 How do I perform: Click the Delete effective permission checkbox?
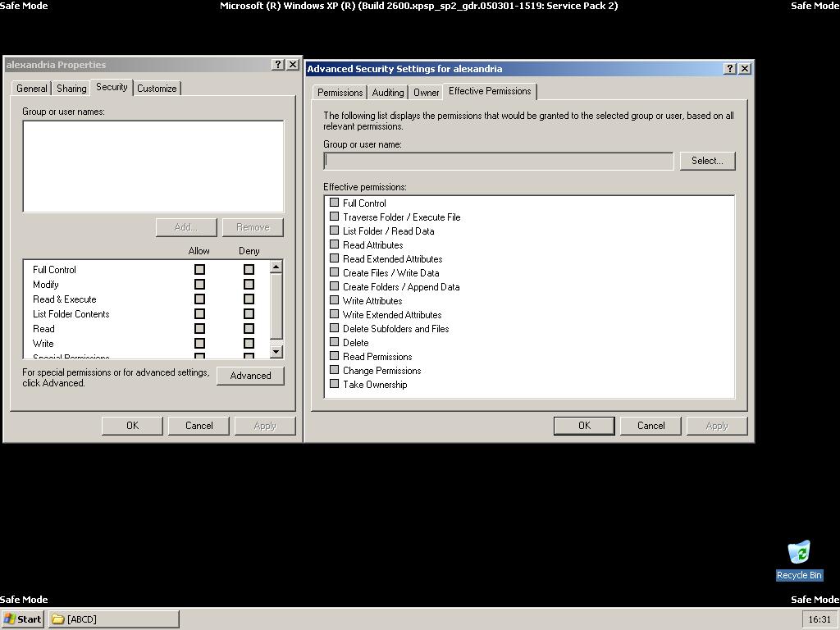pyautogui.click(x=335, y=342)
